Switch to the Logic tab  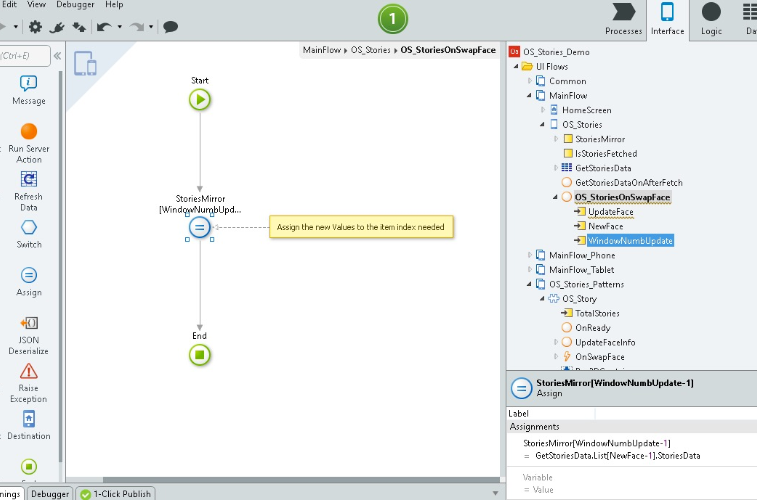[x=711, y=20]
